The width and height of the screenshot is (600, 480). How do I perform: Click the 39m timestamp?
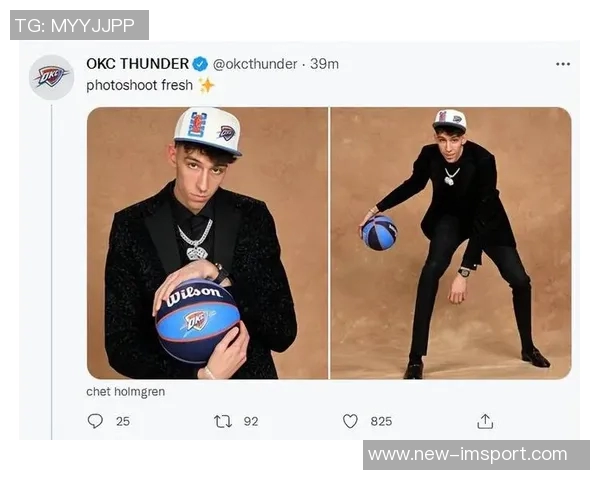pyautogui.click(x=324, y=64)
